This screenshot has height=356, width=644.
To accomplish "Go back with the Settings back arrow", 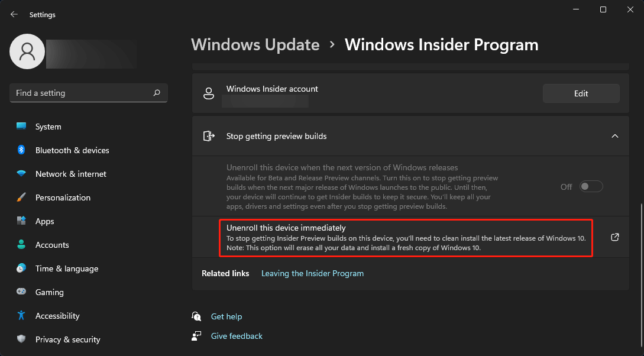I will tap(14, 14).
